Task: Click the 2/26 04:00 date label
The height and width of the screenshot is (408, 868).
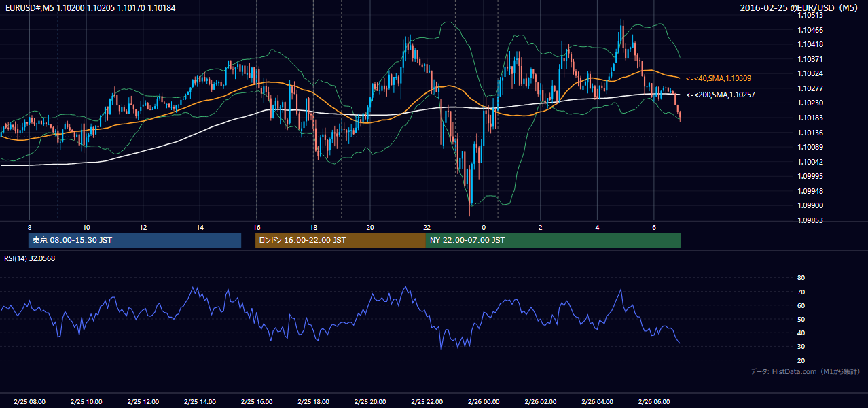Action: click(597, 402)
